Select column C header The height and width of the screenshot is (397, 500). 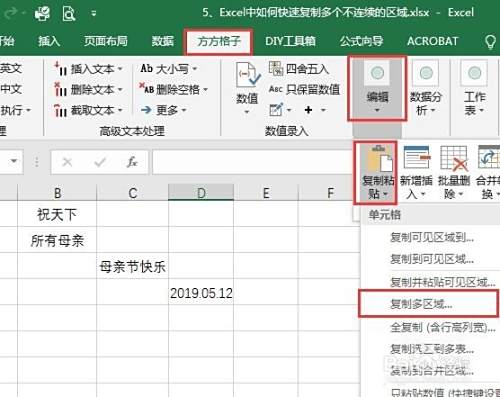click(x=133, y=193)
